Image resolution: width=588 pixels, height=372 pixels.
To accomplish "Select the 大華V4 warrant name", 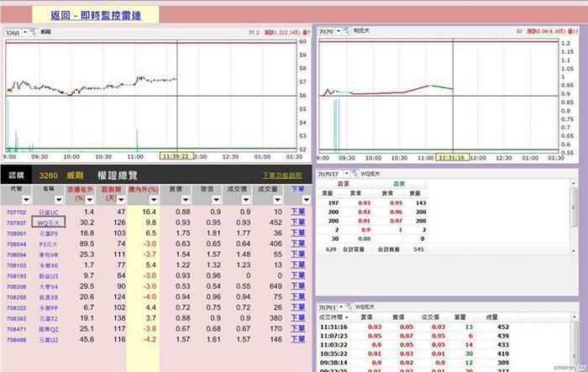I will pyautogui.click(x=49, y=287).
